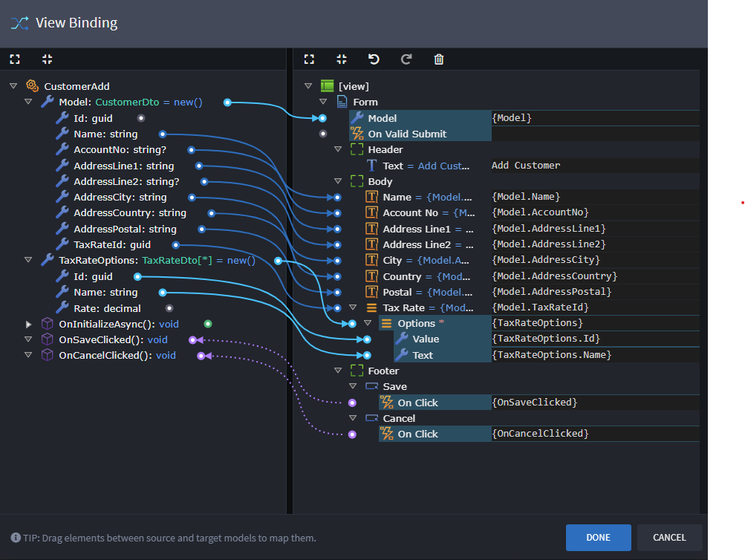
Task: Collapse the Form node
Action: [323, 102]
